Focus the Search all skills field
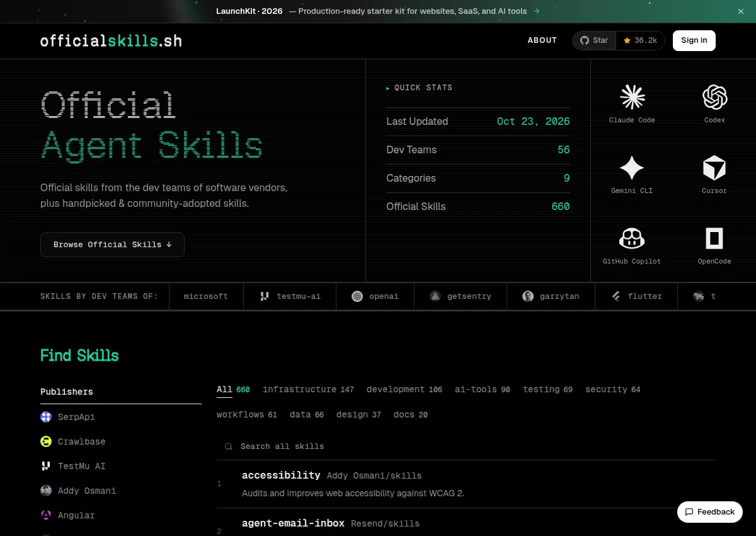Screen dimensions: 756x536 click(466, 446)
